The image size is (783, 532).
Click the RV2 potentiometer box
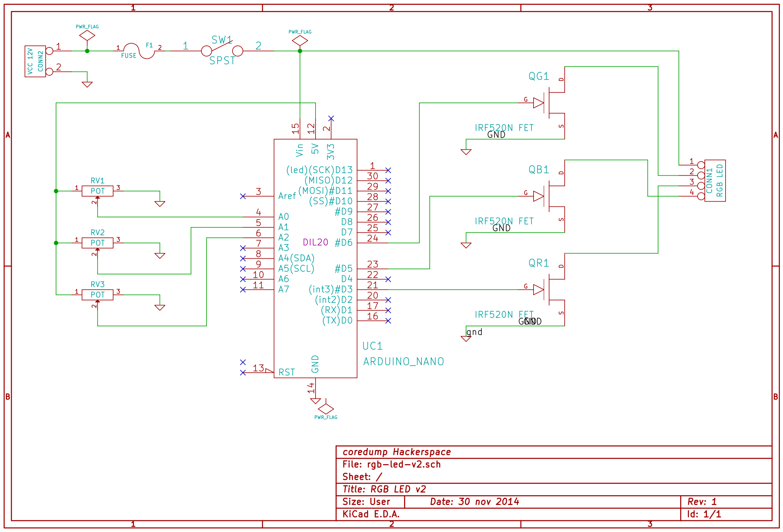tap(97, 243)
